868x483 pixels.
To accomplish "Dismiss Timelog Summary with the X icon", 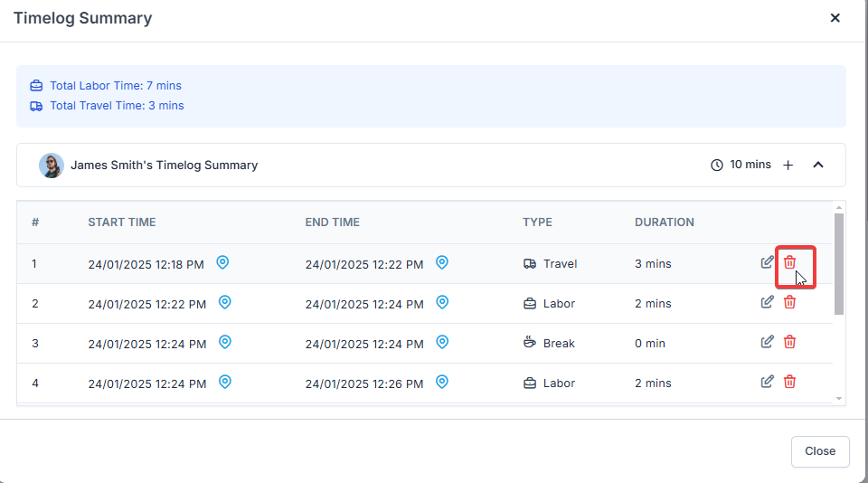I will (x=835, y=18).
